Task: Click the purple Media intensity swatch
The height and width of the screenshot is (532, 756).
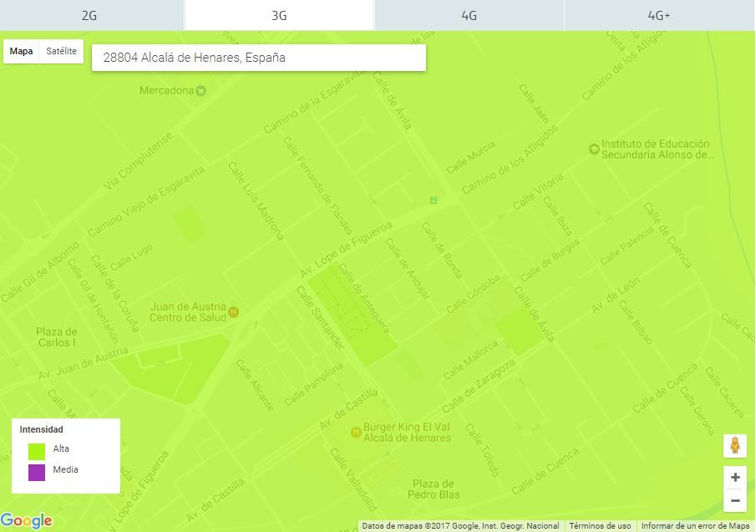Action: click(x=37, y=472)
